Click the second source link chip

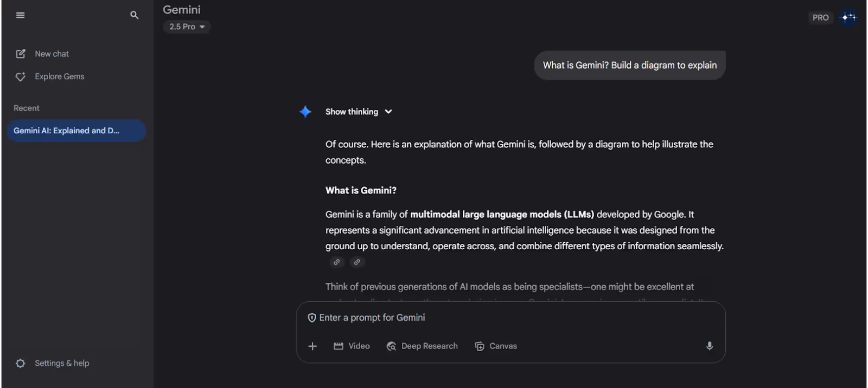pos(357,262)
